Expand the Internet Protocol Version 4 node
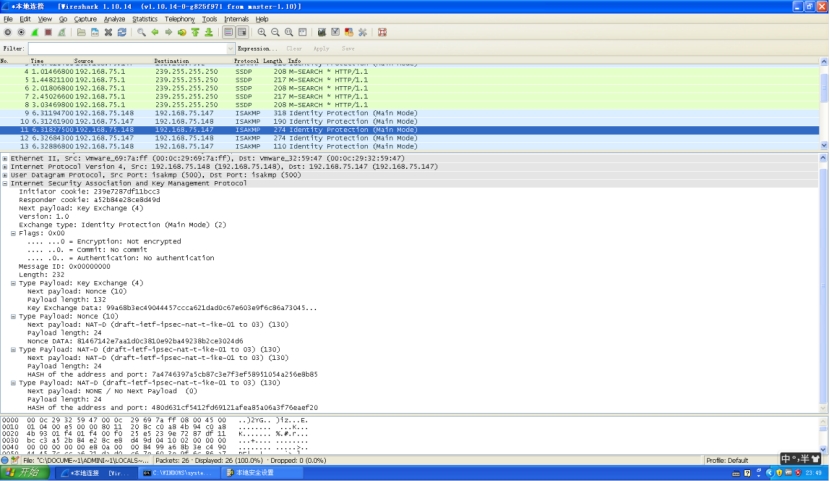The width and height of the screenshot is (830, 481). [5, 167]
